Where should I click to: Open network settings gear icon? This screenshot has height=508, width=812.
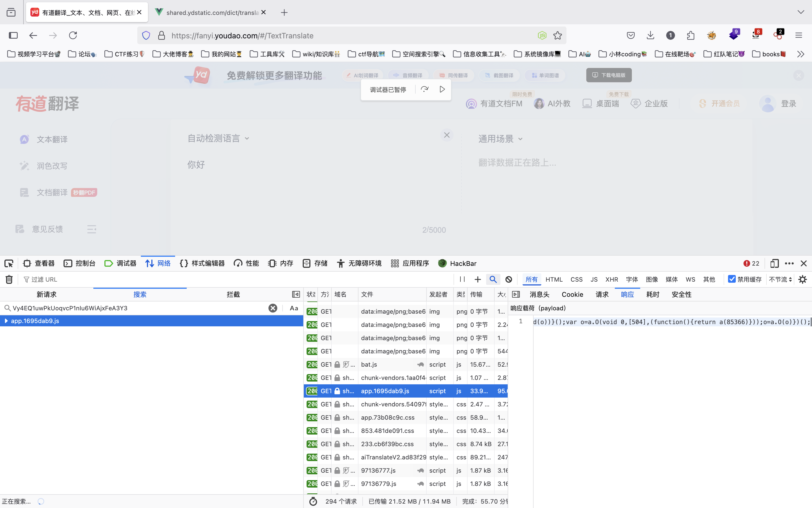coord(803,279)
